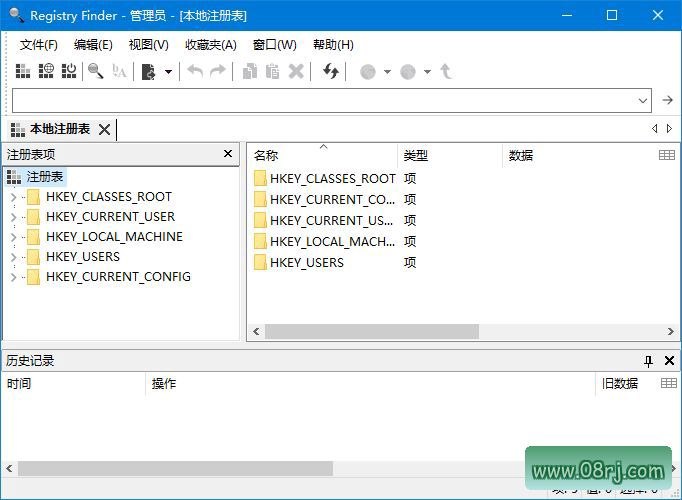Click the Paste clipboard icon
The image size is (682, 500).
coord(273,71)
